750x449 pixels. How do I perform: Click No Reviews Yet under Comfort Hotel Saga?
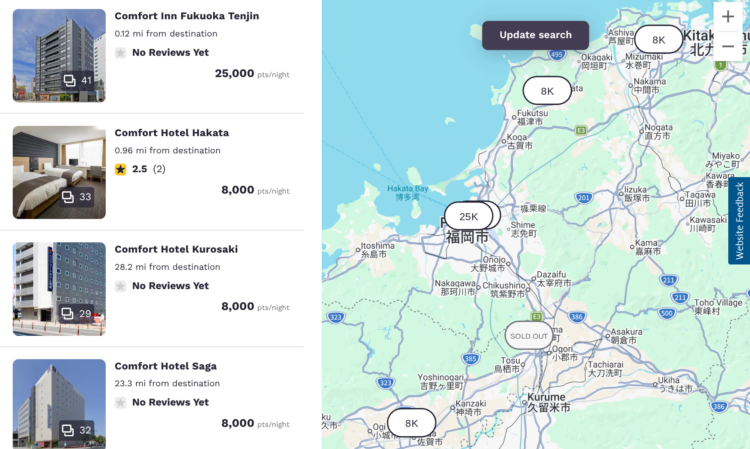[x=170, y=403]
